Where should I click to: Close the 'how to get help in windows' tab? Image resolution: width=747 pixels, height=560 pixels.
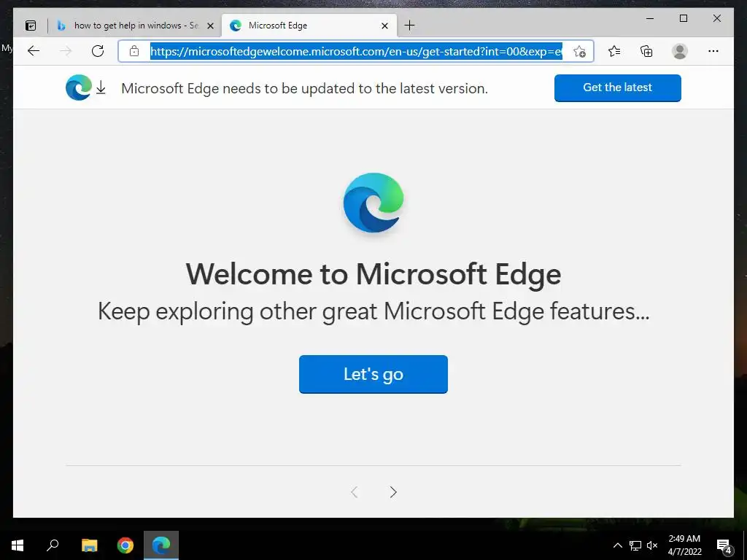[210, 26]
